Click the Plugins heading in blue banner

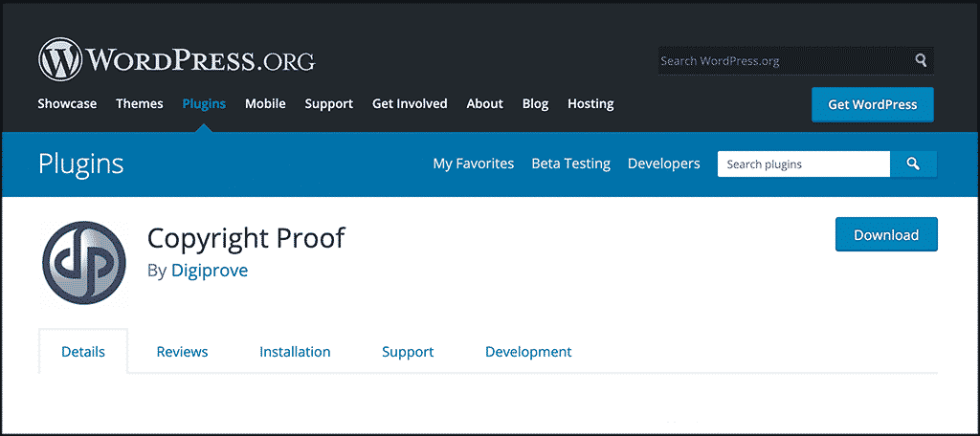click(x=80, y=163)
